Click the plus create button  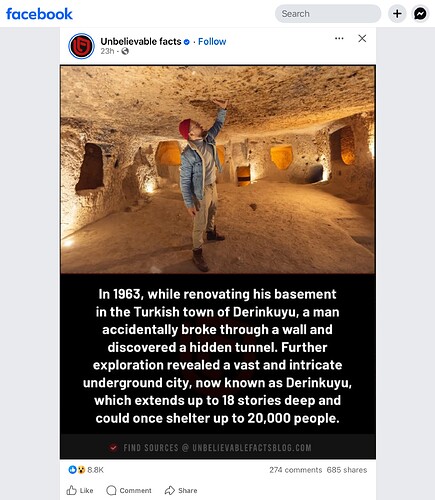click(x=397, y=14)
